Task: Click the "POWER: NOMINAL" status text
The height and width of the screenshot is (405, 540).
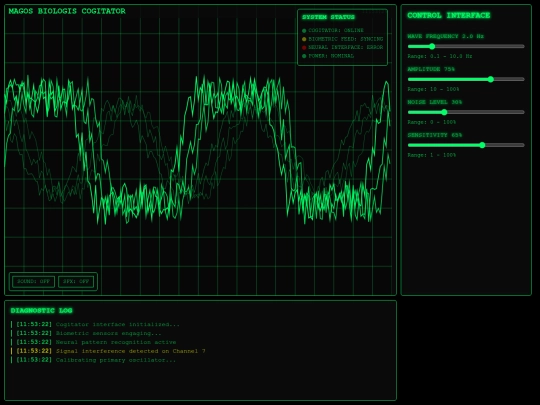Action: 331,56
